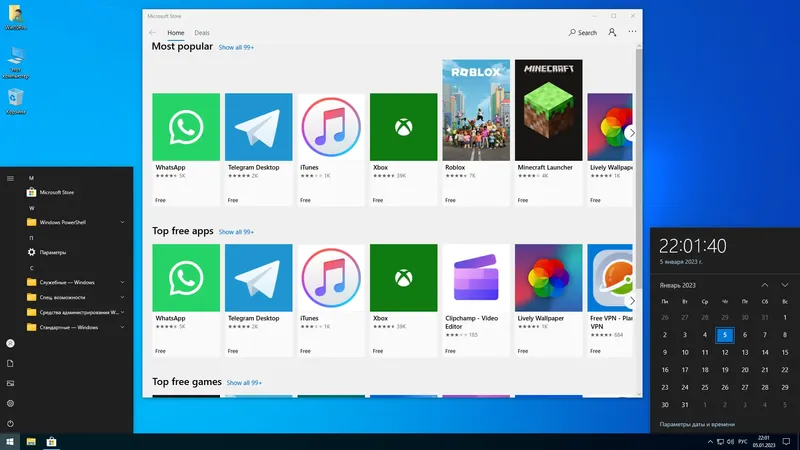
Task: Click РУС language indicator
Action: [x=742, y=442]
